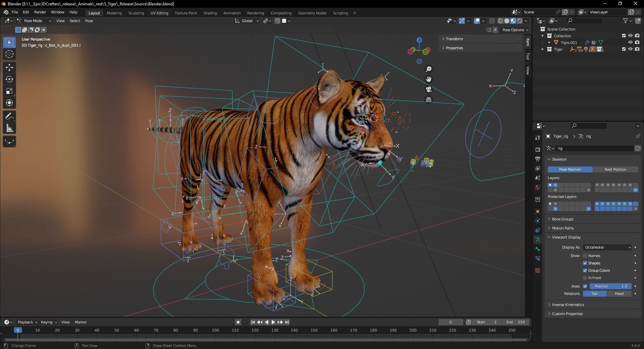Open the Display As Octahedral dropdown
Image resolution: width=644 pixels, height=349 pixels.
coord(607,247)
